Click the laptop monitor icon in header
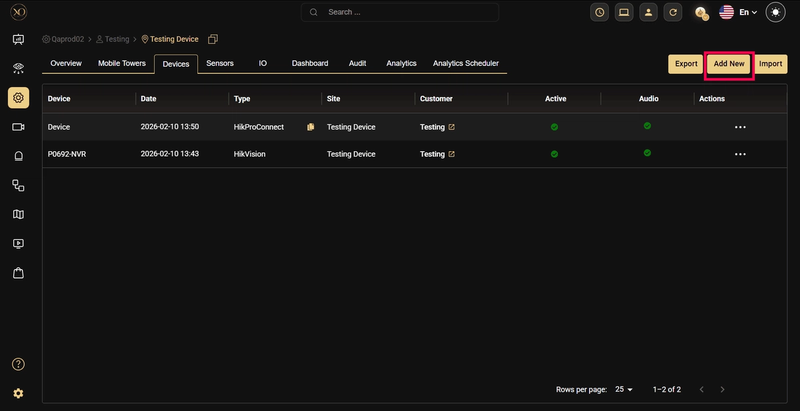 624,12
